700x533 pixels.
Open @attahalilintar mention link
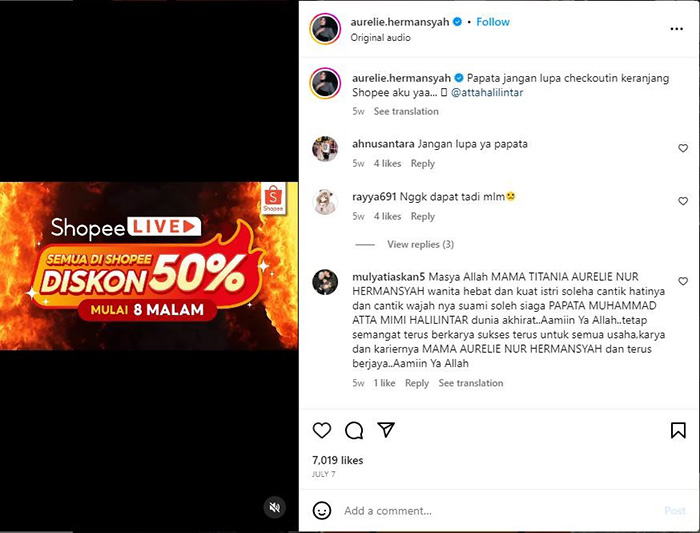coord(487,92)
